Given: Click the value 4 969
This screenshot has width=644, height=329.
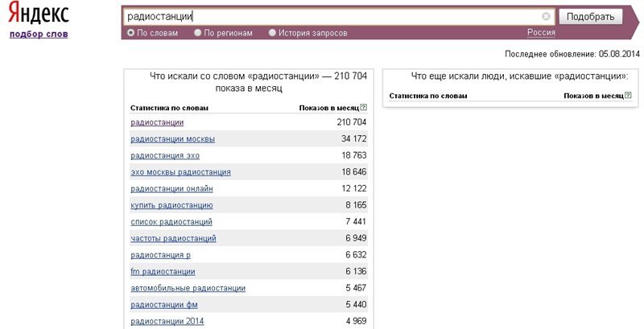Looking at the screenshot, I should [356, 321].
